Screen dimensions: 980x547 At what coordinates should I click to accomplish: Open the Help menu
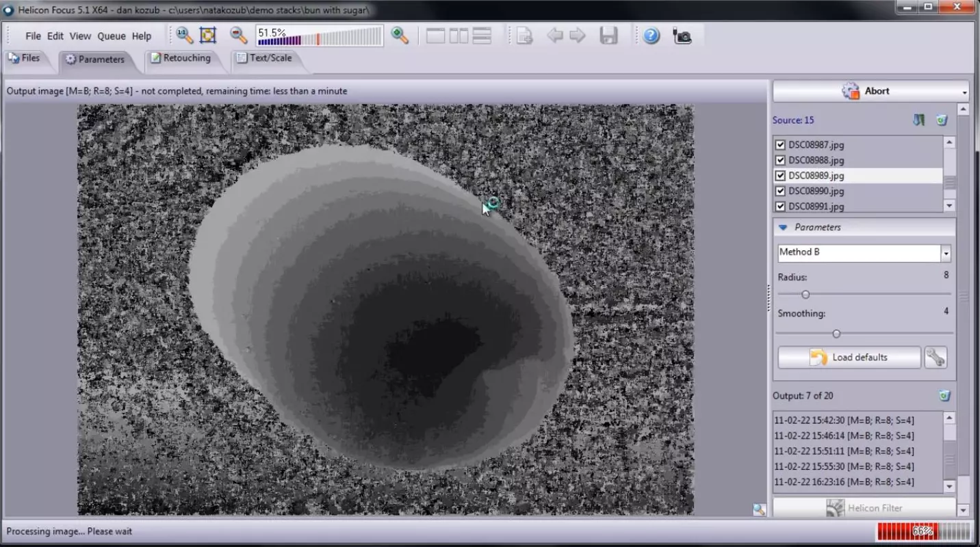tap(142, 36)
